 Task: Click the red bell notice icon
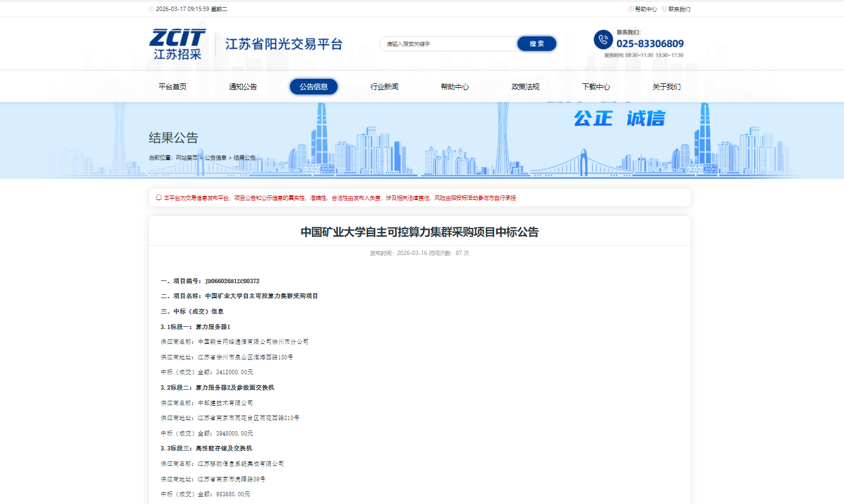pos(159,198)
